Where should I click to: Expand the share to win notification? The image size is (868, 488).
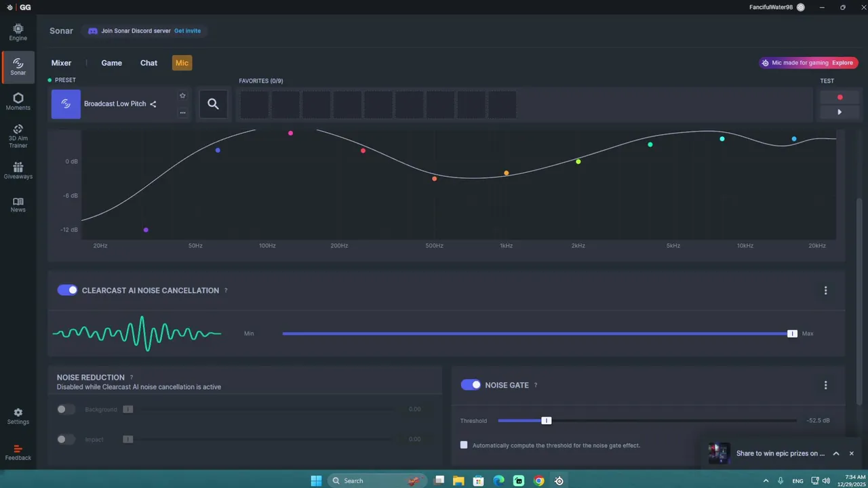point(836,453)
